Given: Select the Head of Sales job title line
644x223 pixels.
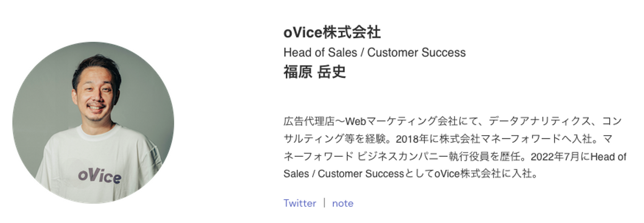Looking at the screenshot, I should tap(374, 53).
